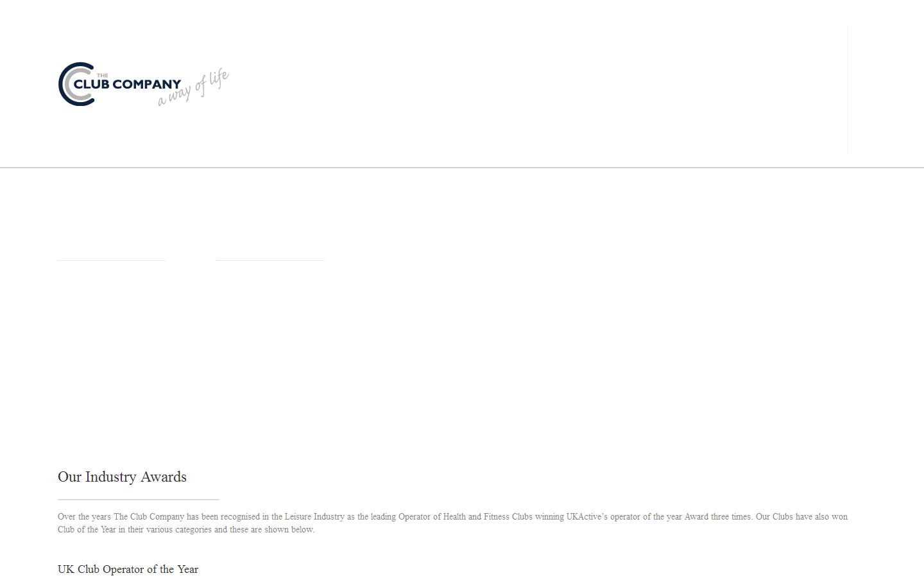The height and width of the screenshot is (578, 924).
Task: Click 'Award three times' text in paragraph
Action: pyautogui.click(x=717, y=516)
